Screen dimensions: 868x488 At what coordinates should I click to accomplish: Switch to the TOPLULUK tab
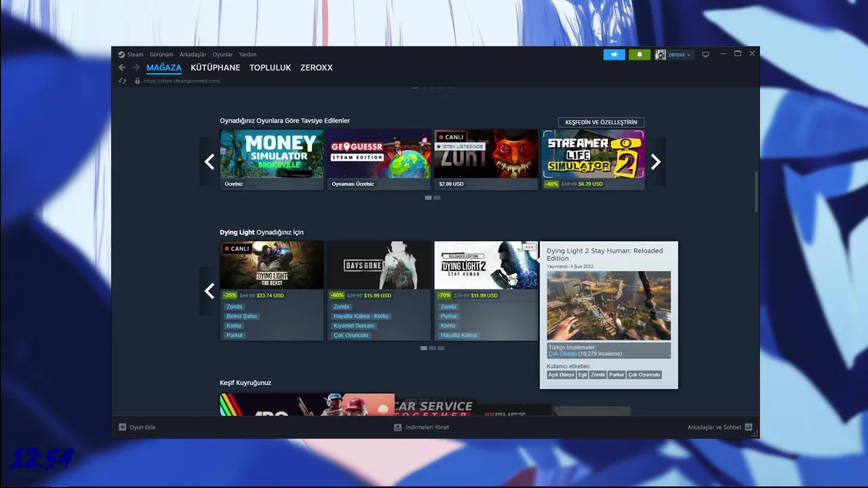(x=270, y=68)
